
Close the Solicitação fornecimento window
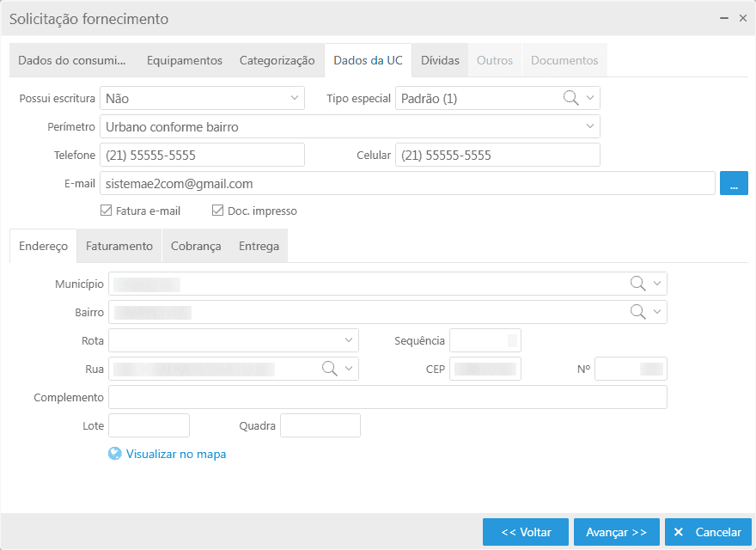click(x=743, y=18)
